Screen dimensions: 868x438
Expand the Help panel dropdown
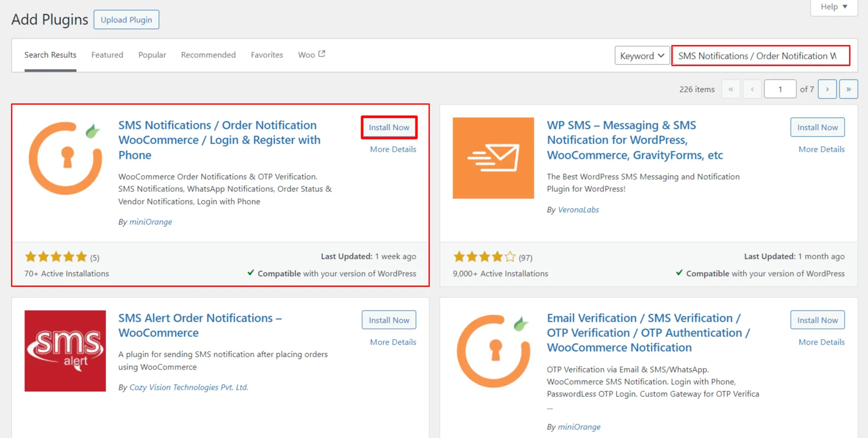point(834,7)
